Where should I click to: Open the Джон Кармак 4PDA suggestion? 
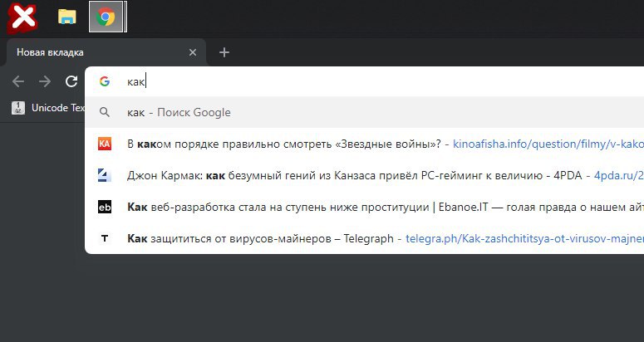(332, 175)
